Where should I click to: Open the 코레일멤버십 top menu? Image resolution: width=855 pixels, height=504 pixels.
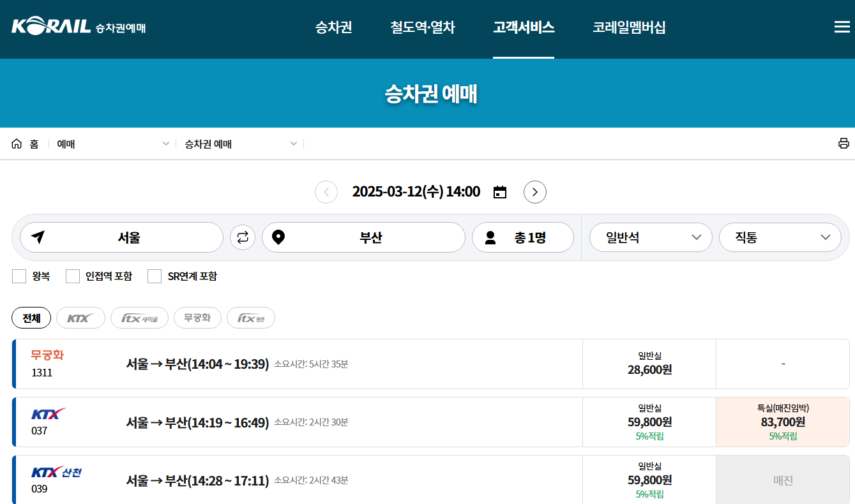point(629,27)
